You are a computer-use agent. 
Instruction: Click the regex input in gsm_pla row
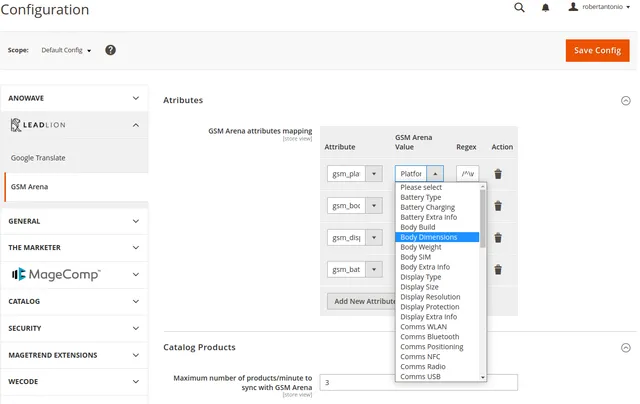[467, 174]
